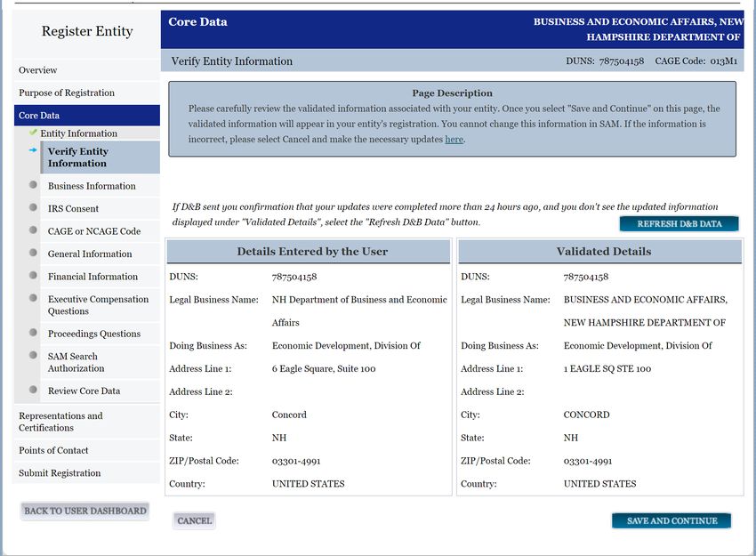Click the Validated Details header

599,252
